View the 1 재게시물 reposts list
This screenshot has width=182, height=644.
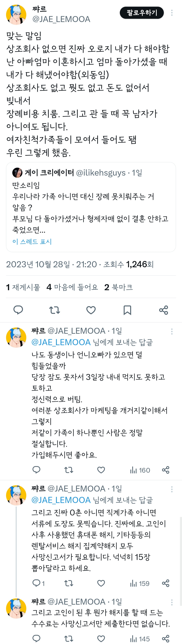pyautogui.click(x=23, y=287)
